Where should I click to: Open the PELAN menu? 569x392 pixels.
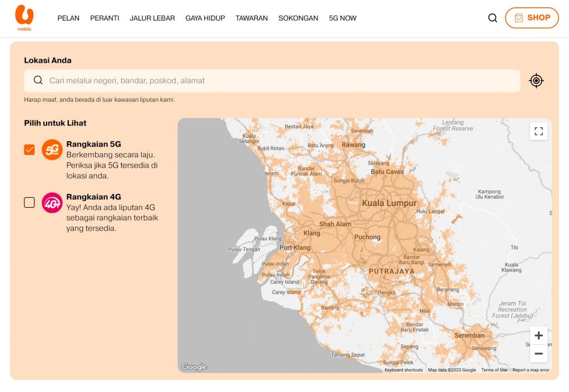pos(68,18)
